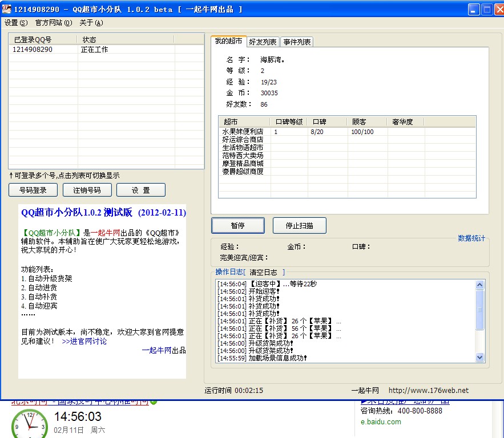The image size is (504, 438).
Task: Click the app icon in title bar
Action: 6,9
